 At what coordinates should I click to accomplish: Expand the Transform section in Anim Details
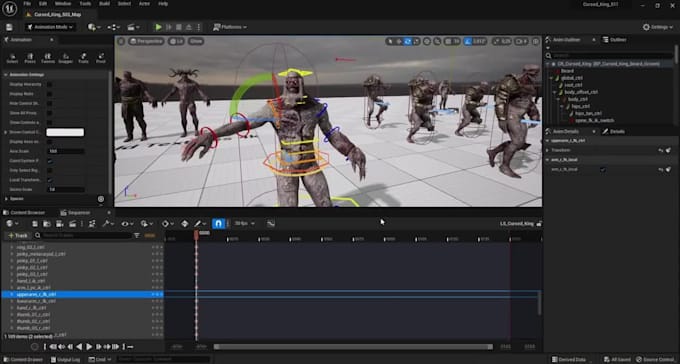(547, 150)
